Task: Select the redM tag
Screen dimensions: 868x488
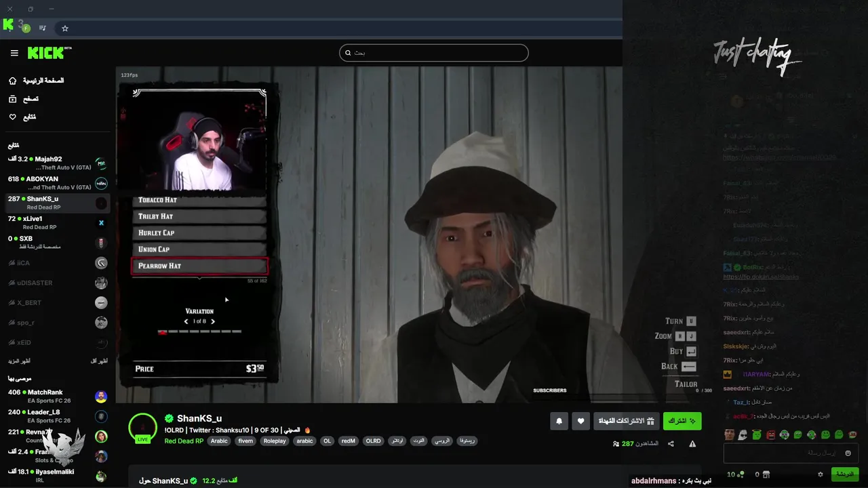Action: click(349, 441)
